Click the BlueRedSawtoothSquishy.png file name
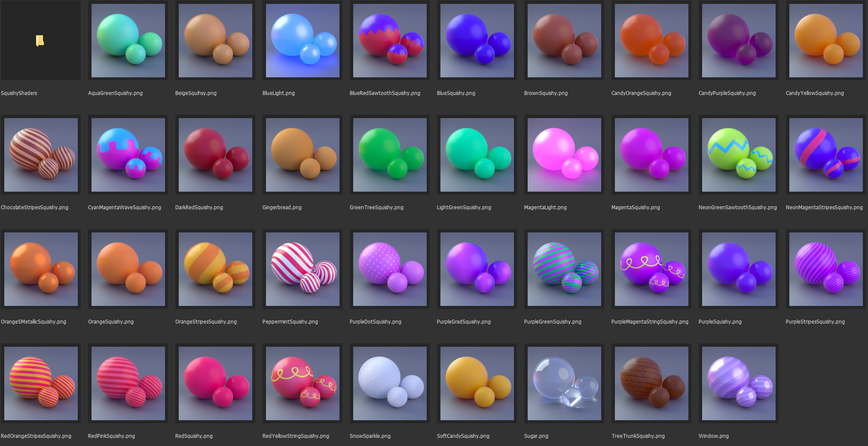The image size is (868, 446). (x=385, y=93)
